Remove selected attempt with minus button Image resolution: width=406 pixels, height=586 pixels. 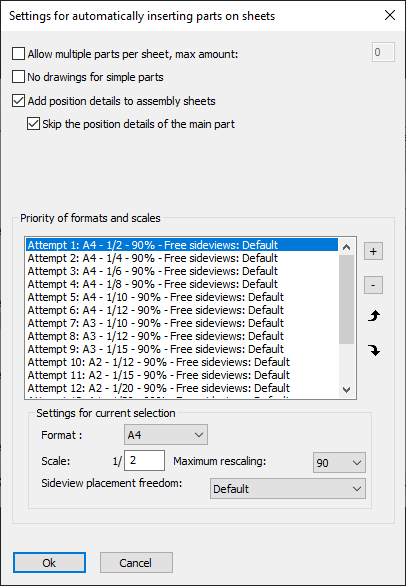pos(373,285)
